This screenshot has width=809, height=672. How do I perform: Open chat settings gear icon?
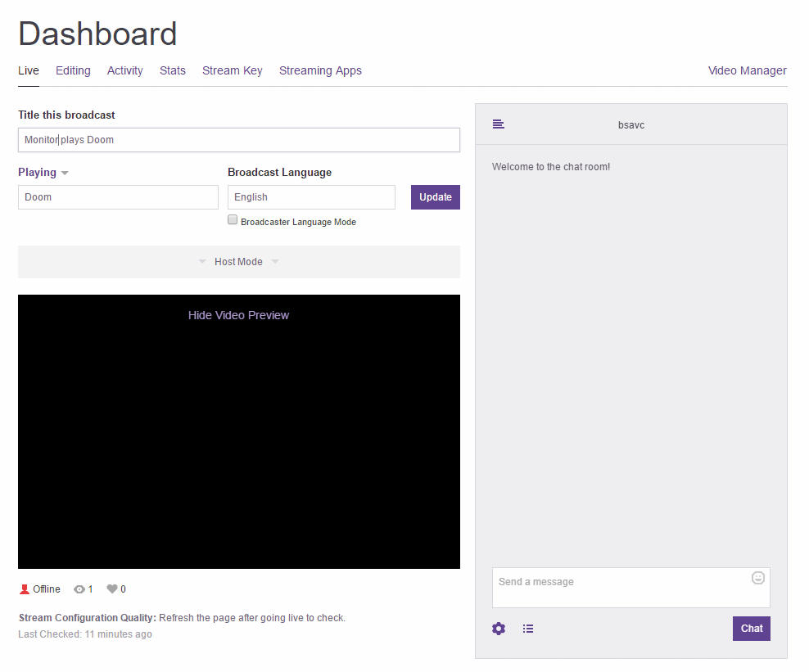[499, 628]
